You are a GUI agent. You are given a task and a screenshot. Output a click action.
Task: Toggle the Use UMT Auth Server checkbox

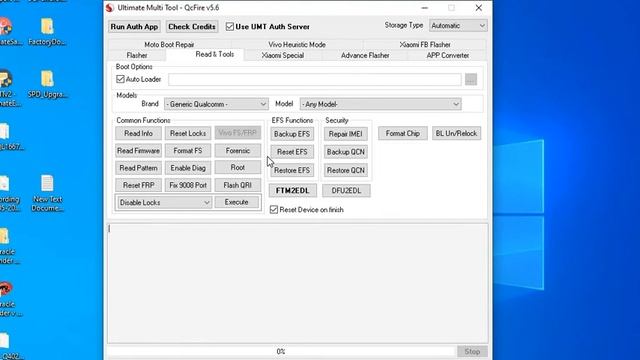(230, 27)
